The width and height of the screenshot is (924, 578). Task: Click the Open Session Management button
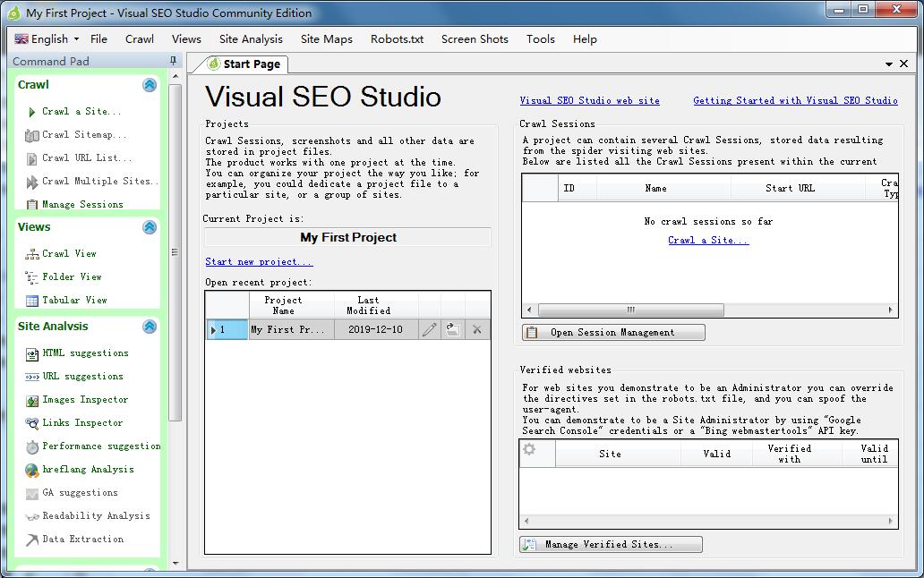pos(613,333)
